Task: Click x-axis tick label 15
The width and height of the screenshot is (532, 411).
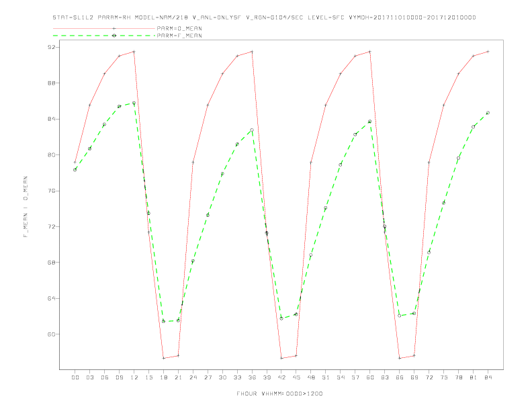Action: 149,377
